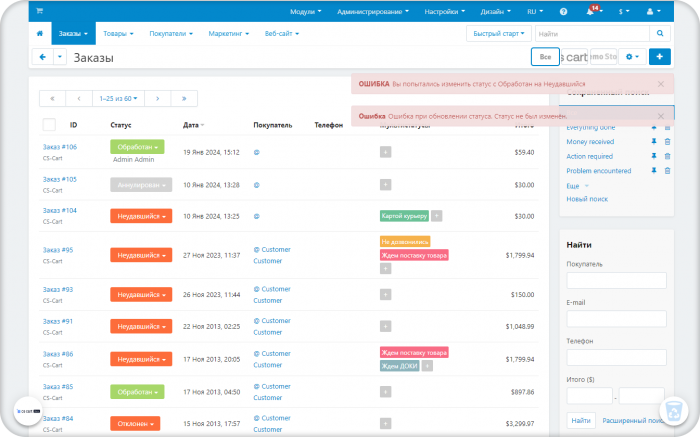This screenshot has width=700, height=437.
Task: Select the Все storefront button
Action: tap(545, 57)
